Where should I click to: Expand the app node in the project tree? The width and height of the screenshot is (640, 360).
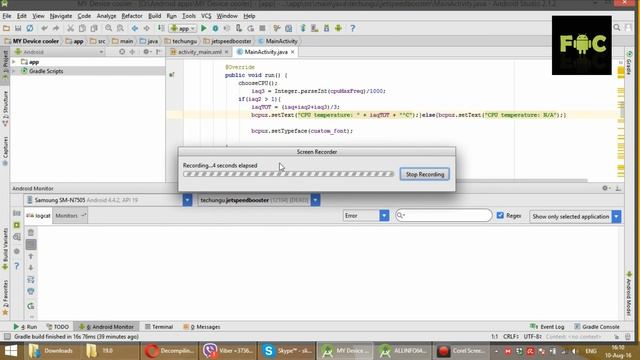[x=14, y=62]
